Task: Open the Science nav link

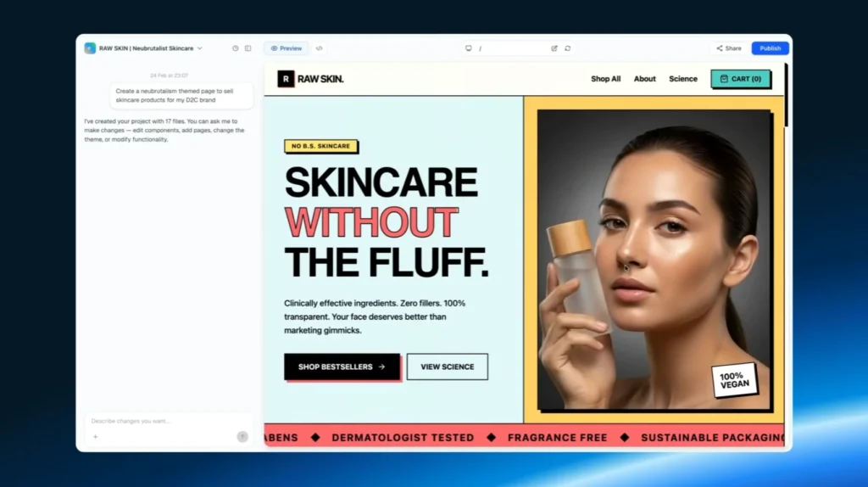Action: coord(683,79)
